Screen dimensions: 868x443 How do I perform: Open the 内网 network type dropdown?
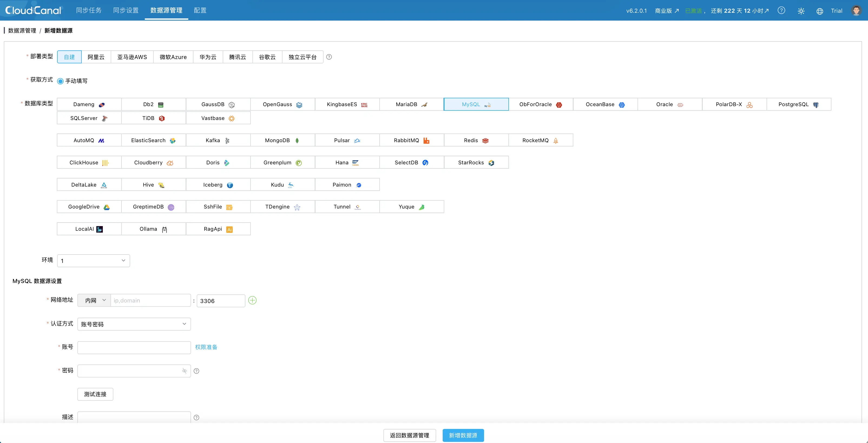94,300
